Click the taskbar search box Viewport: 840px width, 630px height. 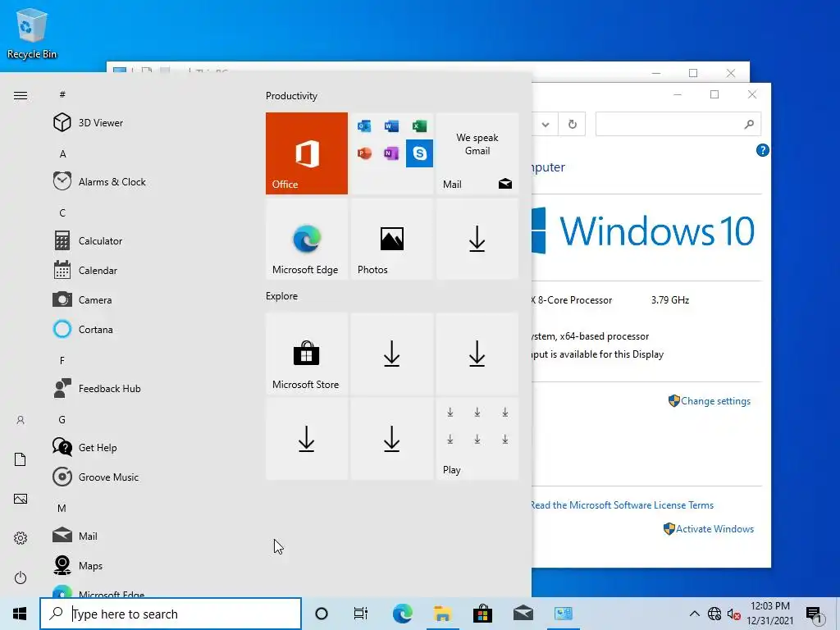click(x=171, y=614)
